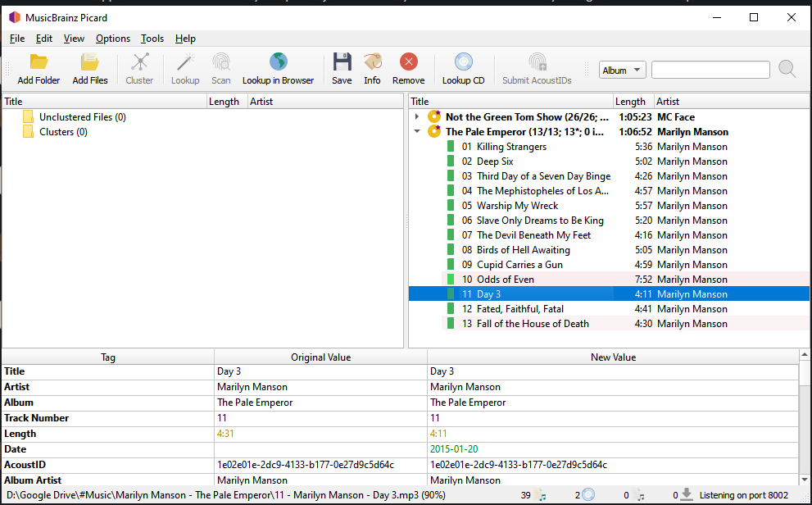Open the Options menu
Image resolution: width=812 pixels, height=505 pixels.
point(113,39)
